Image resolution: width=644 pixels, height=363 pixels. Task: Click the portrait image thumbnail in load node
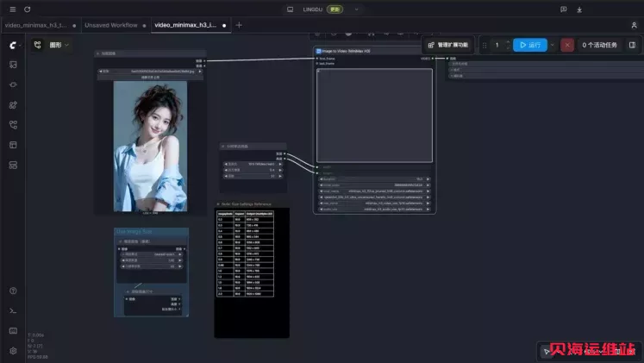[150, 147]
